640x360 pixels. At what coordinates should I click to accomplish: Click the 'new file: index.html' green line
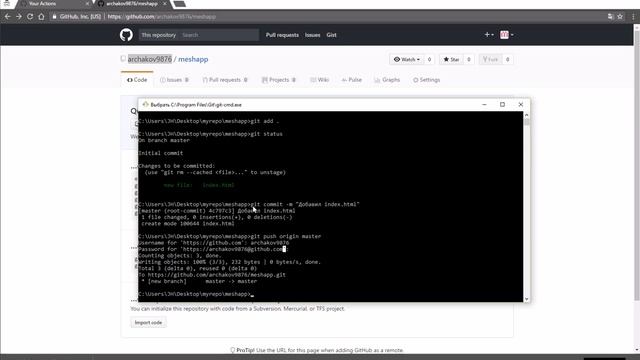pos(199,185)
